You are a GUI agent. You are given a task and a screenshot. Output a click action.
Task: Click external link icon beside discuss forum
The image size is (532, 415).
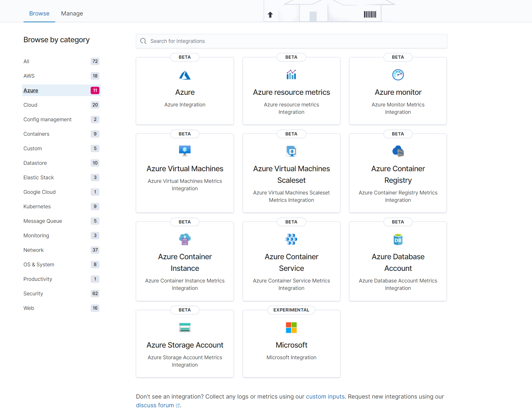[x=178, y=406]
